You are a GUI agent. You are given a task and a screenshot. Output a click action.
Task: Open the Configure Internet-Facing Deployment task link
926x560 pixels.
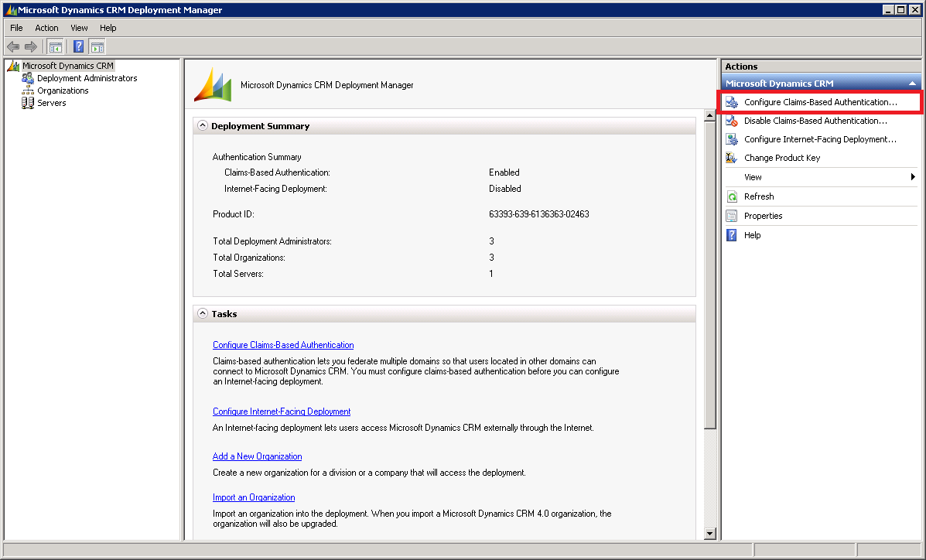point(282,411)
